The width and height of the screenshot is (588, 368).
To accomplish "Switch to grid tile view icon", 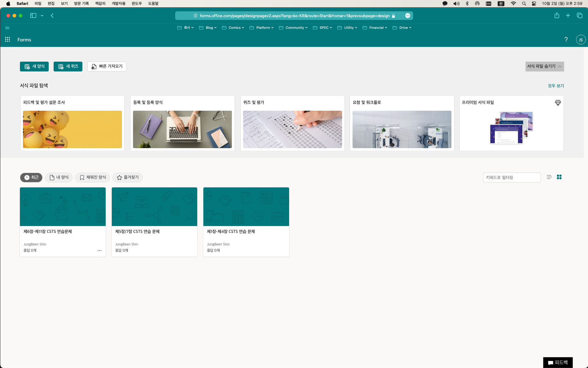I will pyautogui.click(x=559, y=177).
